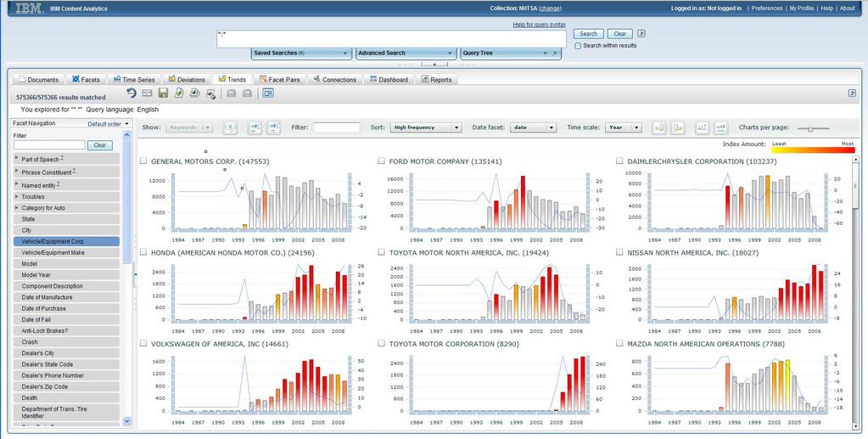The height and width of the screenshot is (439, 868).
Task: Click the Search button
Action: pyautogui.click(x=589, y=34)
